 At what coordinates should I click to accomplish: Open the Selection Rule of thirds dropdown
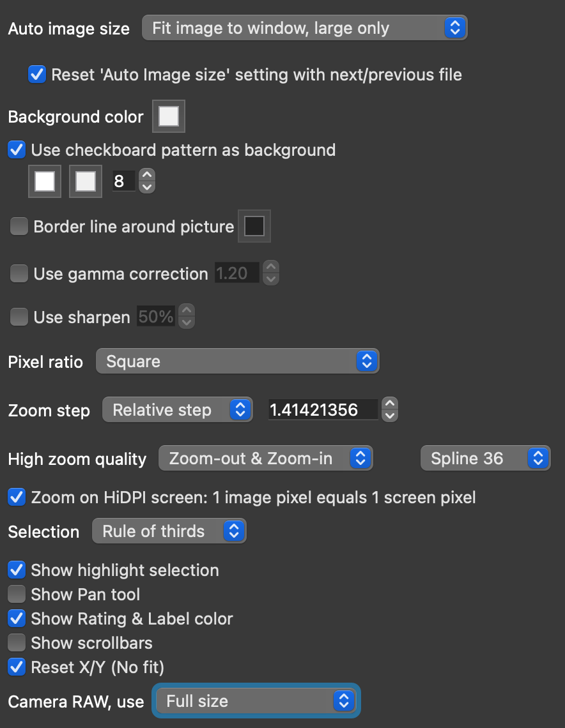(169, 531)
